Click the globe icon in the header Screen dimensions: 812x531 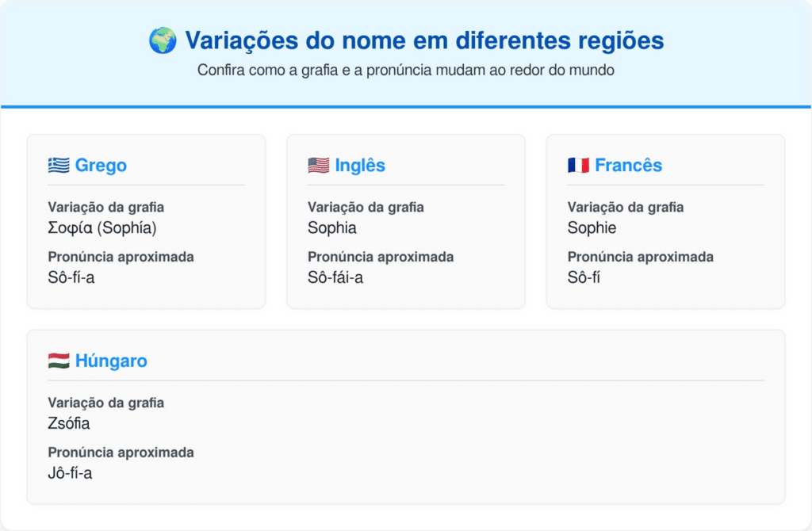[x=162, y=40]
